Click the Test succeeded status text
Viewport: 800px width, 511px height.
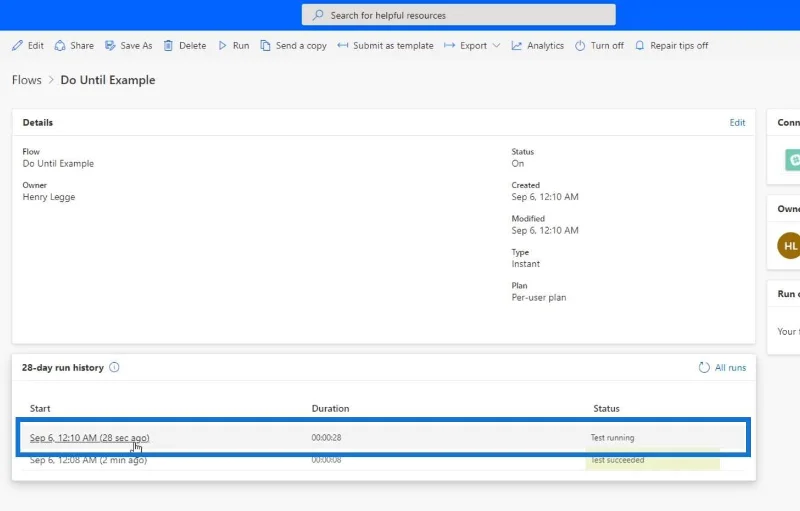(617, 460)
